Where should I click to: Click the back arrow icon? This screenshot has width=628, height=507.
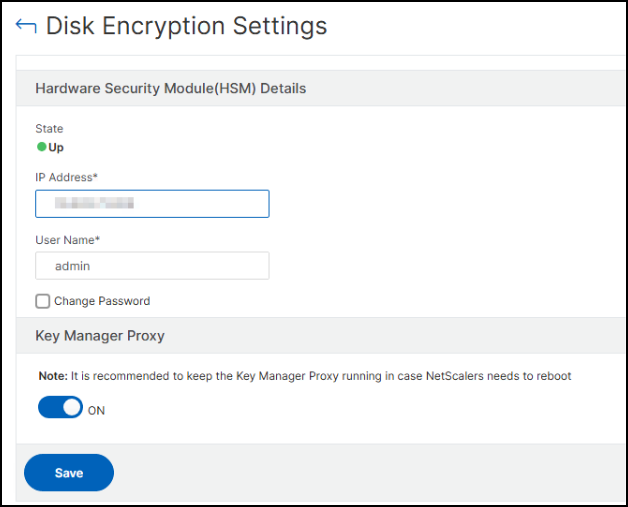(x=26, y=25)
